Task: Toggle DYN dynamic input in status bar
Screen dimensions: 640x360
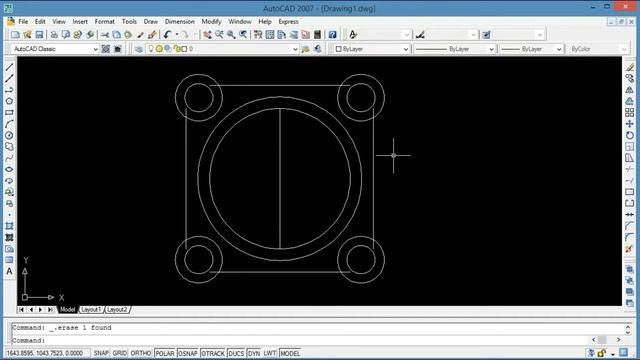Action: point(254,353)
